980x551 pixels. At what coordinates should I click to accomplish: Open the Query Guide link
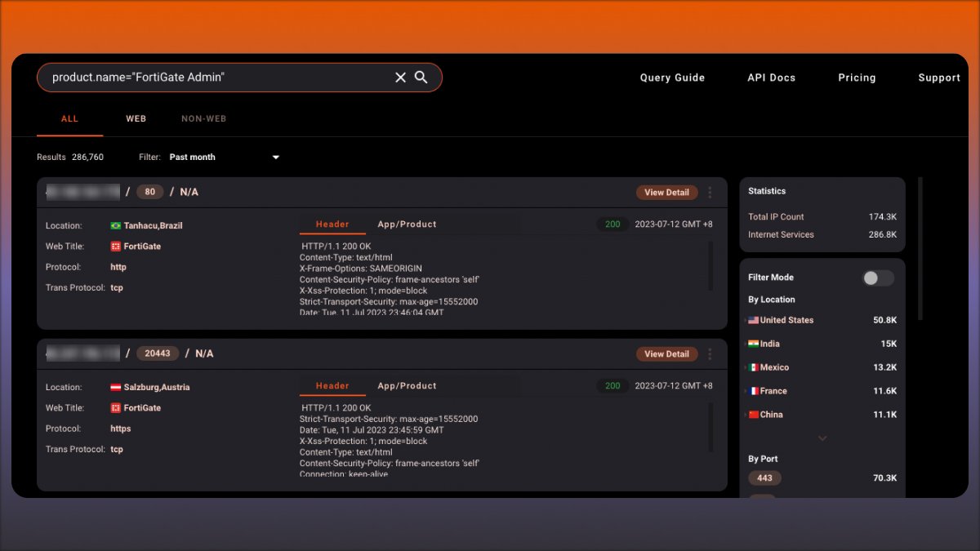point(672,78)
